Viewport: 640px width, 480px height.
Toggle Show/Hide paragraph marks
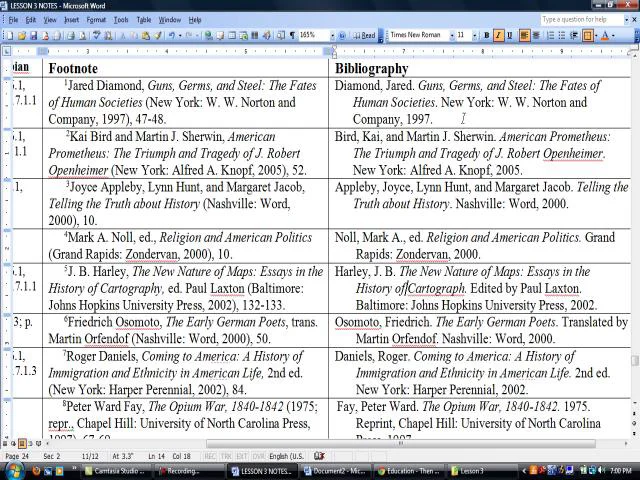[x=293, y=36]
